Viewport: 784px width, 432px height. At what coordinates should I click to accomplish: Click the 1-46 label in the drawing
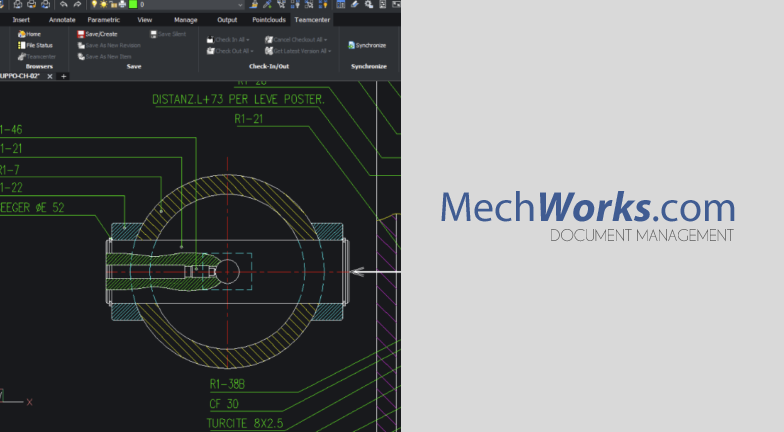(11, 130)
